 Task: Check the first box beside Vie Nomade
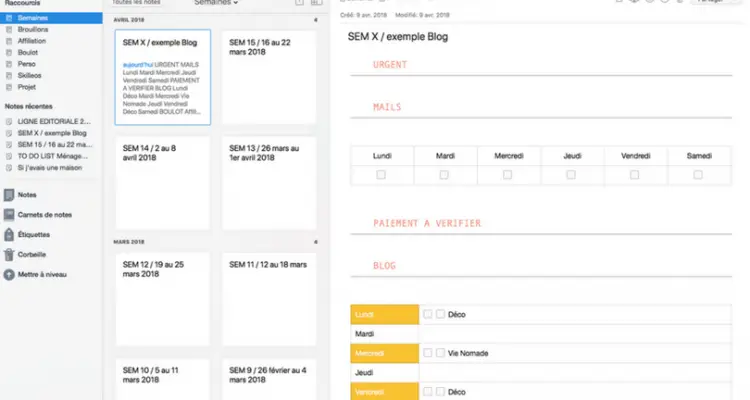pos(428,353)
